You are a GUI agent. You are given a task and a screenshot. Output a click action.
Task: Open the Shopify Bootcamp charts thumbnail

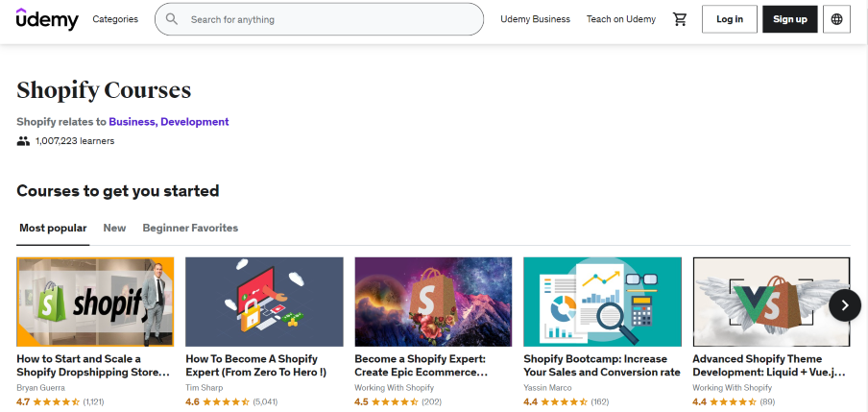click(x=602, y=302)
